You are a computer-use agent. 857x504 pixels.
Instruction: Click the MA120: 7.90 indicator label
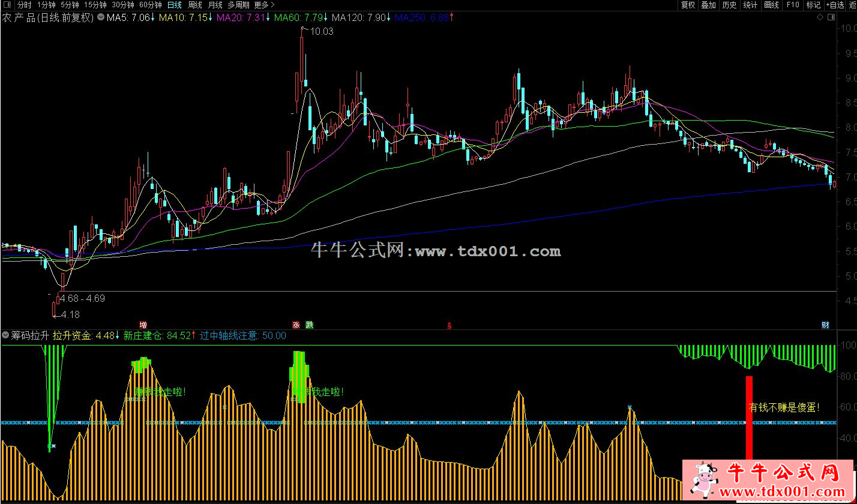pos(361,18)
